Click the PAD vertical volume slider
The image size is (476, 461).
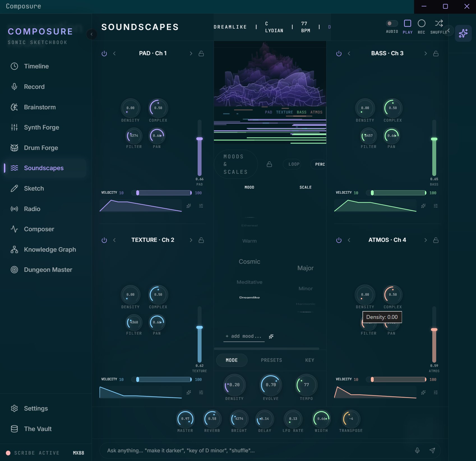tap(200, 148)
